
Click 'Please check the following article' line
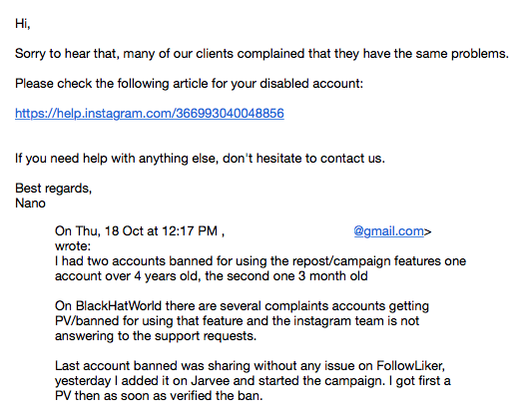coord(189,84)
